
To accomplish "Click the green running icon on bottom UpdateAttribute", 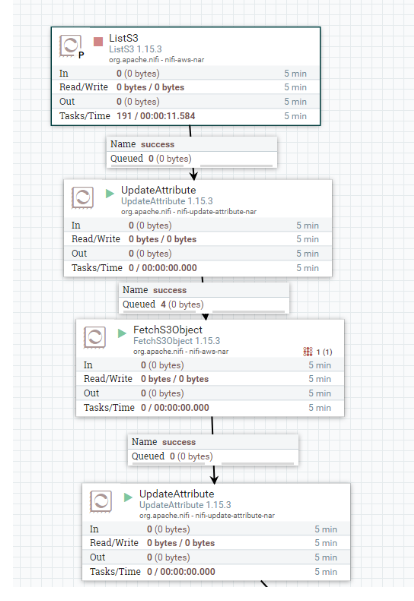I will click(128, 498).
